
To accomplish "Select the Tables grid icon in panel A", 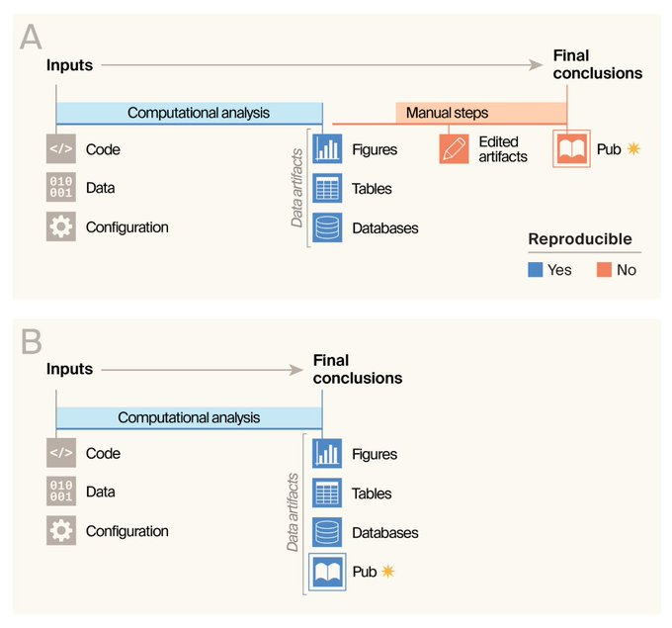I will (327, 188).
